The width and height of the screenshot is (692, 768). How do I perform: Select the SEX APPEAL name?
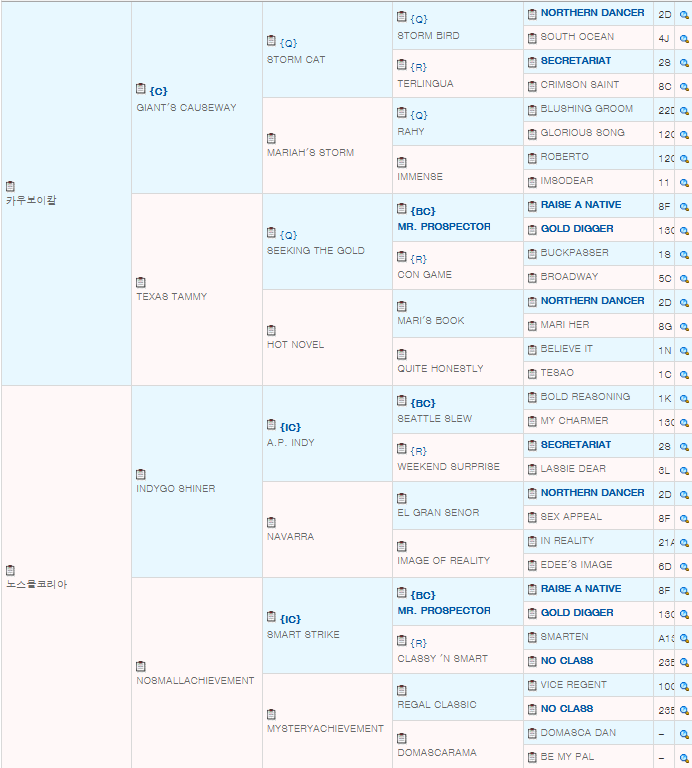[x=571, y=517]
